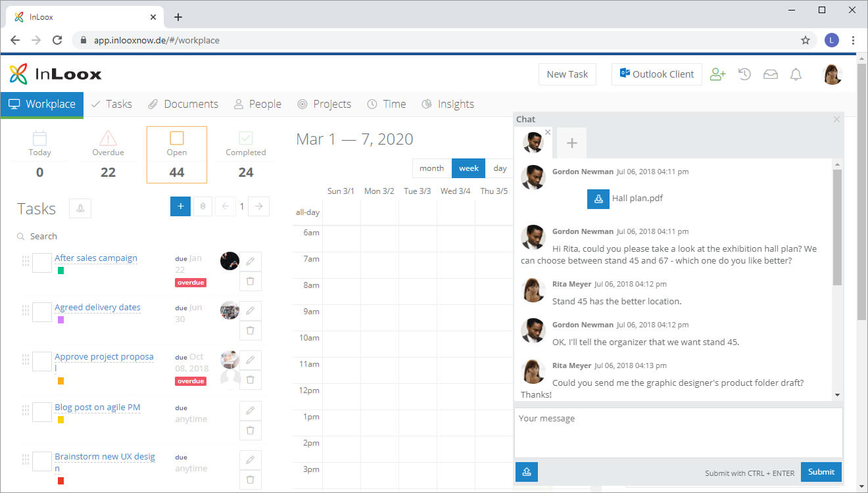The image size is (868, 493).
Task: Check off Approve project proposal task
Action: pyautogui.click(x=42, y=362)
